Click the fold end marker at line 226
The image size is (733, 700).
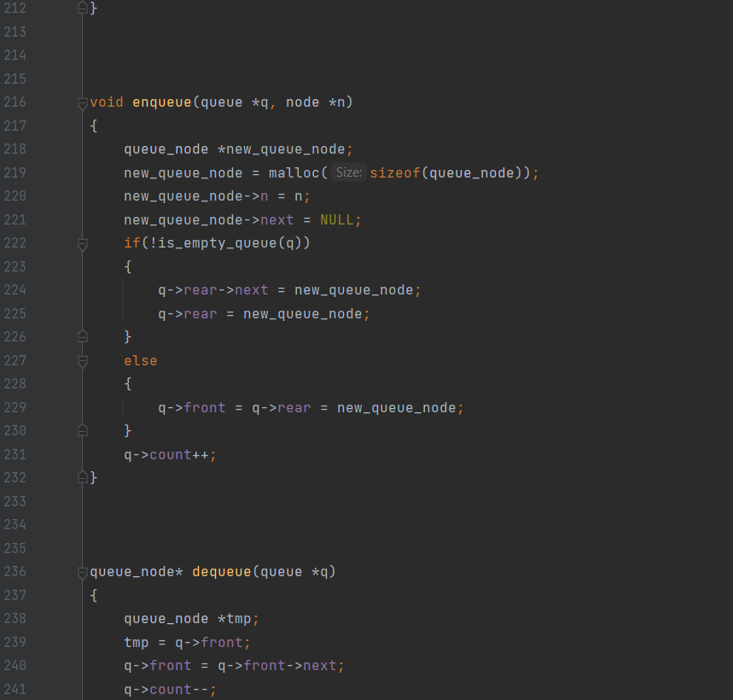[82, 336]
